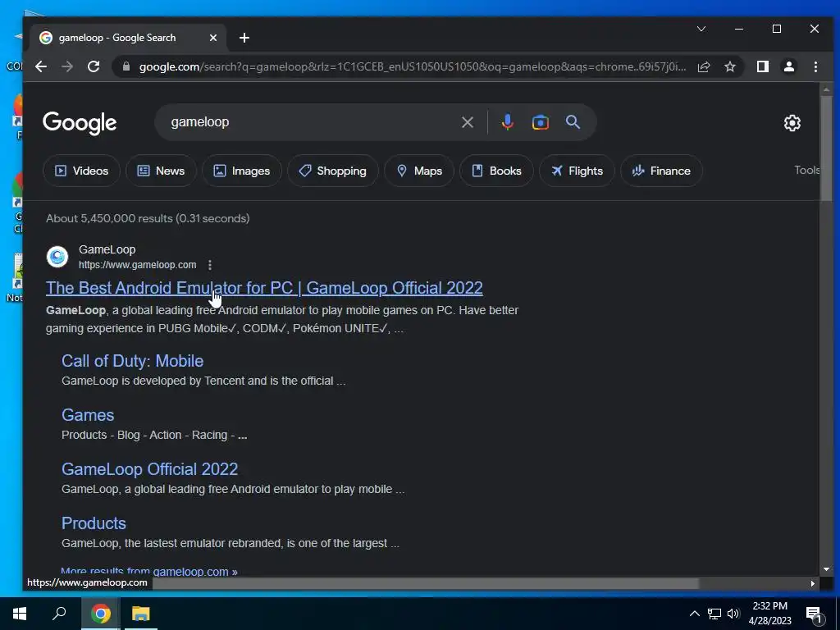Open the search Tools option

click(807, 170)
